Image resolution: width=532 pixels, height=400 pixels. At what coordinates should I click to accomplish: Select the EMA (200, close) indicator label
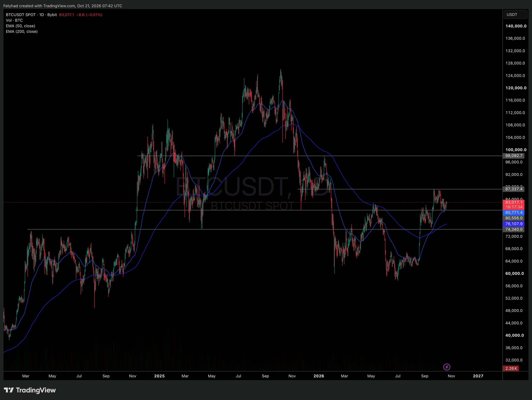tap(22, 32)
